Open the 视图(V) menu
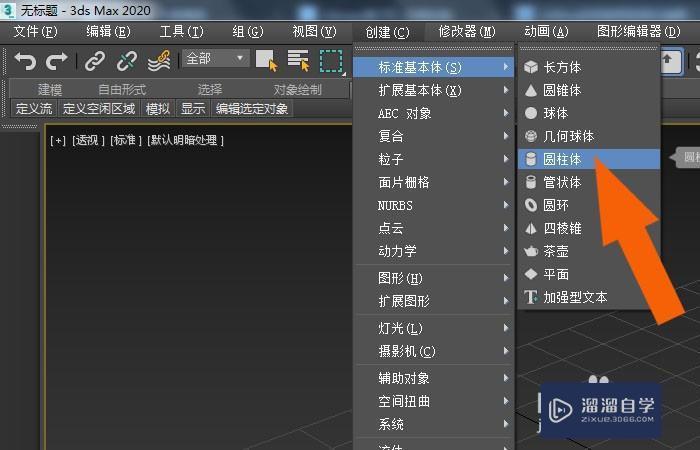 point(314,32)
